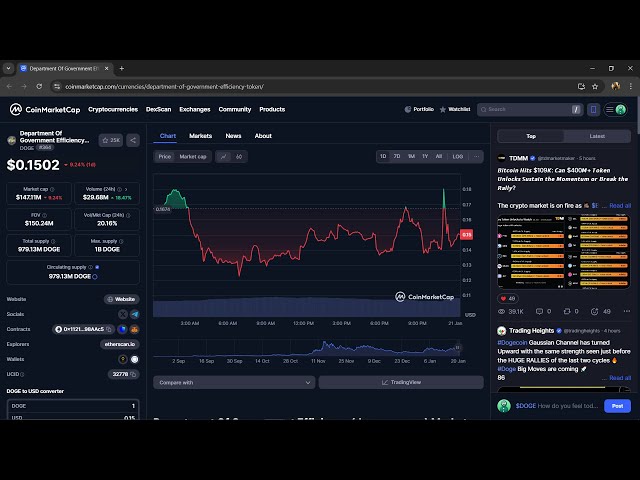Screen dimensions: 640x480
Task: Expand the Compare with dropdown
Action: (234, 382)
